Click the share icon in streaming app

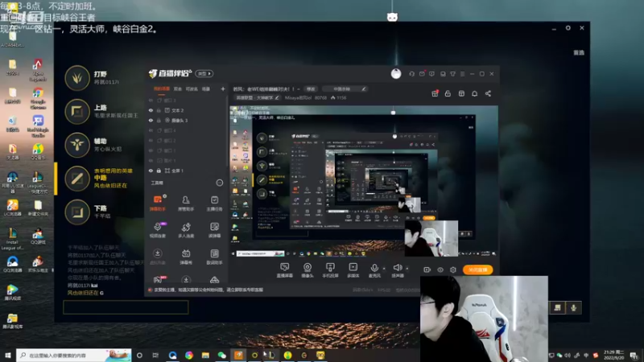pos(488,93)
